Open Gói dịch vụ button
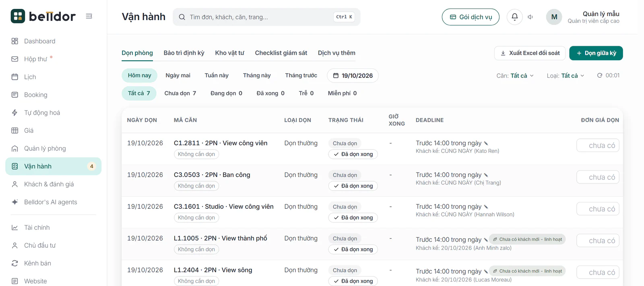The image size is (644, 286). point(471,17)
